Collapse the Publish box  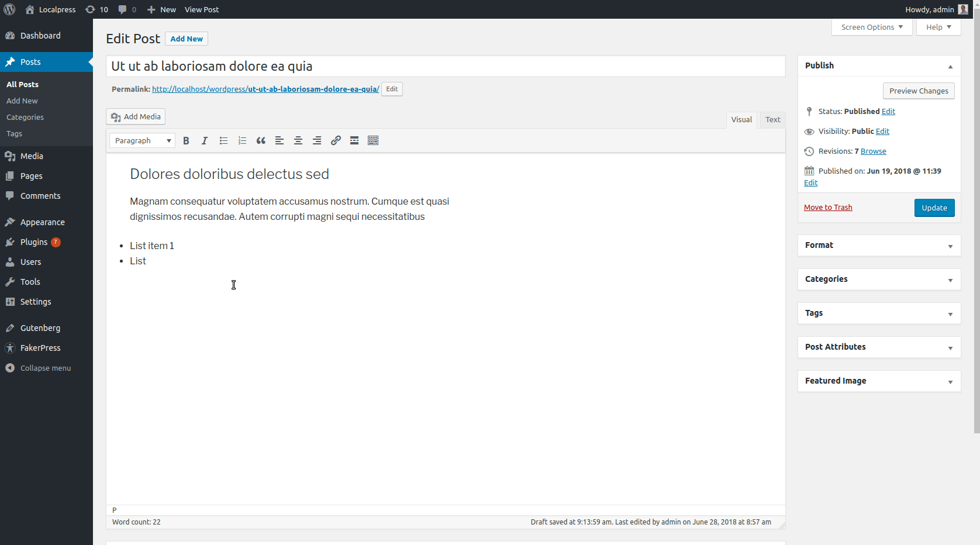click(950, 66)
